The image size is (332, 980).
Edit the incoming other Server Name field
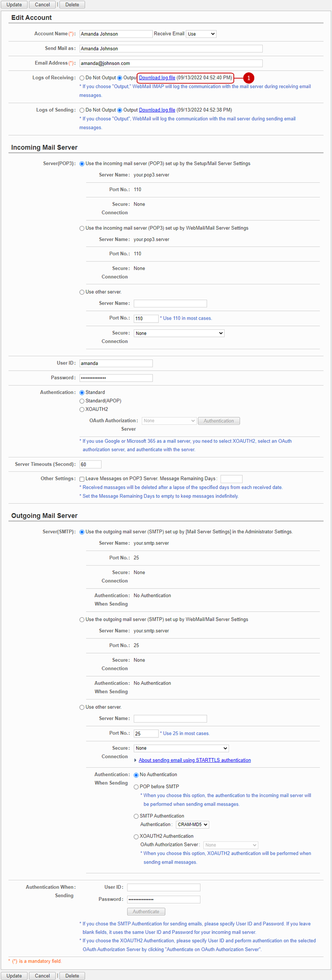(x=170, y=303)
